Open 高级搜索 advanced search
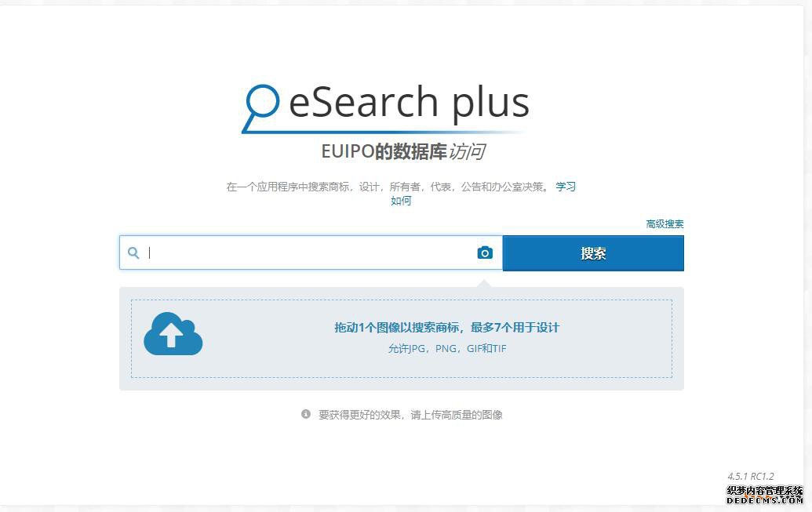The width and height of the screenshot is (812, 512). 663,223
